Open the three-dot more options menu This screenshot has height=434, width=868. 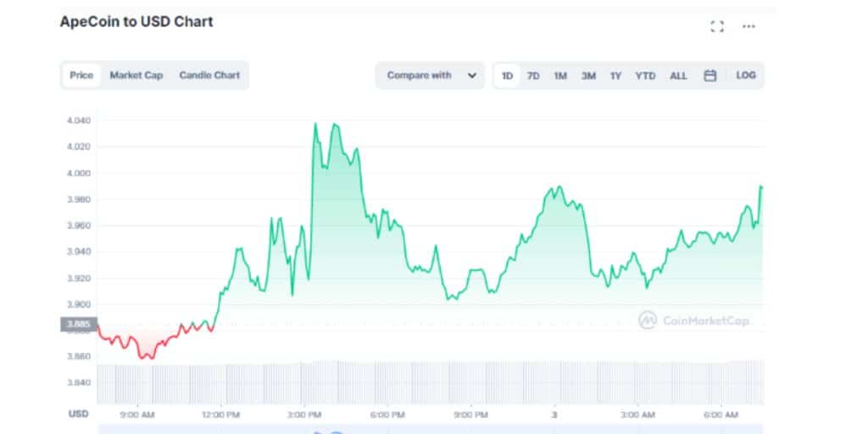coord(748,26)
